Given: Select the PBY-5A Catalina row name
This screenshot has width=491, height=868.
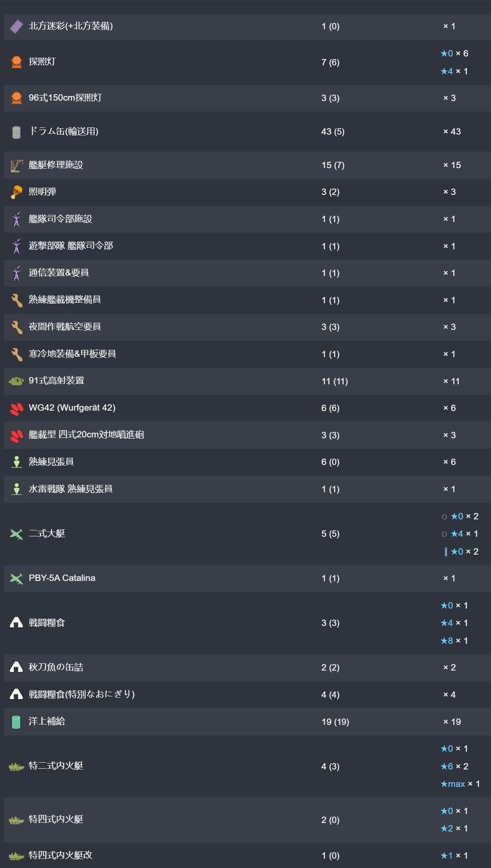Looking at the screenshot, I should pyautogui.click(x=62, y=578).
